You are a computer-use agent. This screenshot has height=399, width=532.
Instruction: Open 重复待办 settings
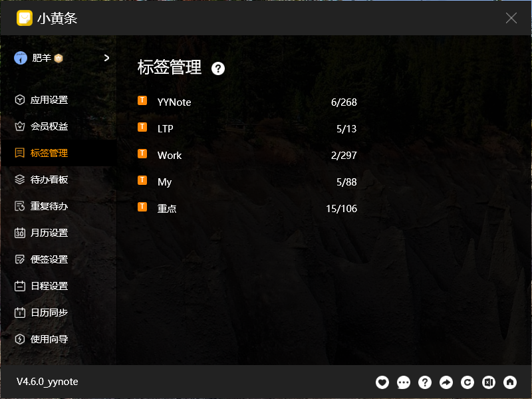58,206
